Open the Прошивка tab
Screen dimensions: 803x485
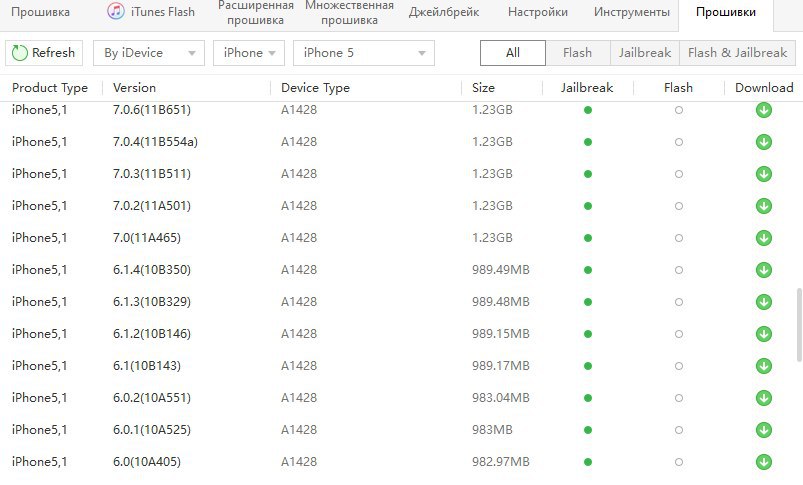(40, 12)
